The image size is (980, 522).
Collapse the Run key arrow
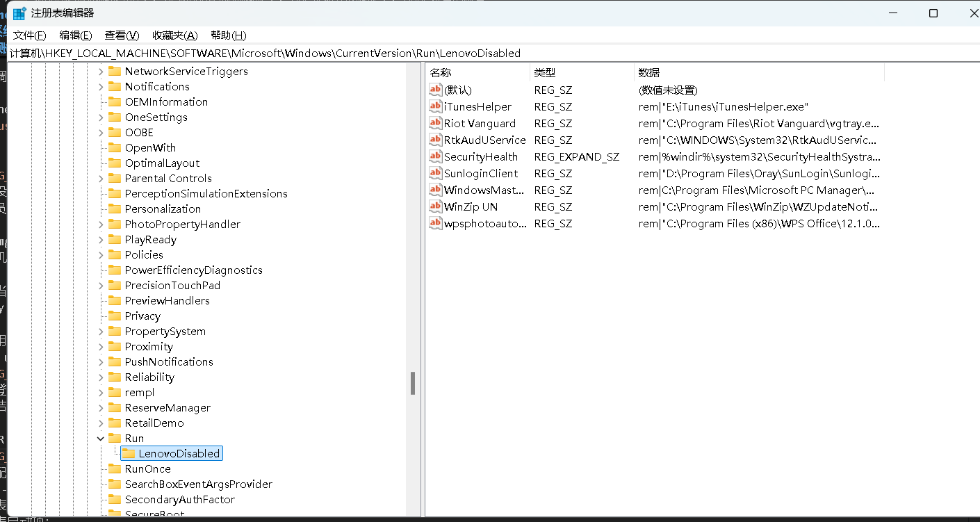[x=101, y=438]
